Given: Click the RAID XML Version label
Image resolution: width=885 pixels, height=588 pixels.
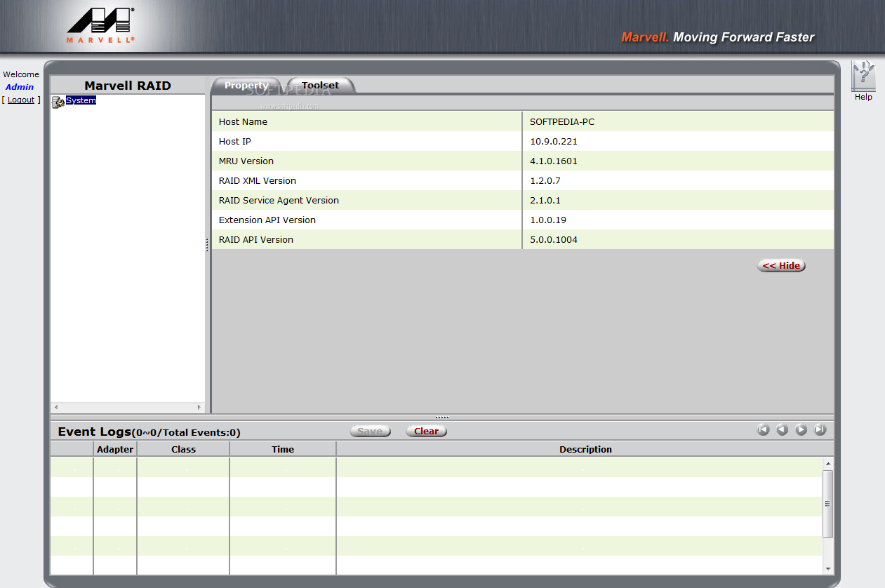Looking at the screenshot, I should tap(258, 180).
